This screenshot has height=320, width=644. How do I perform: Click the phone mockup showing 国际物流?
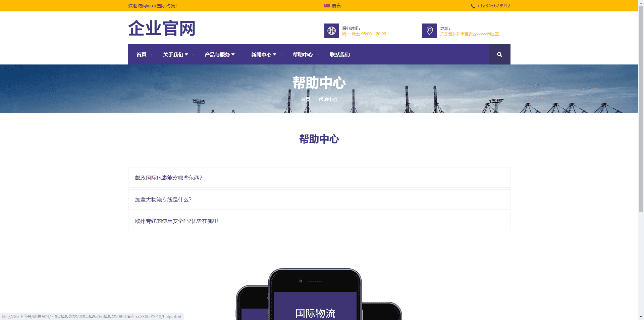pyautogui.click(x=315, y=294)
